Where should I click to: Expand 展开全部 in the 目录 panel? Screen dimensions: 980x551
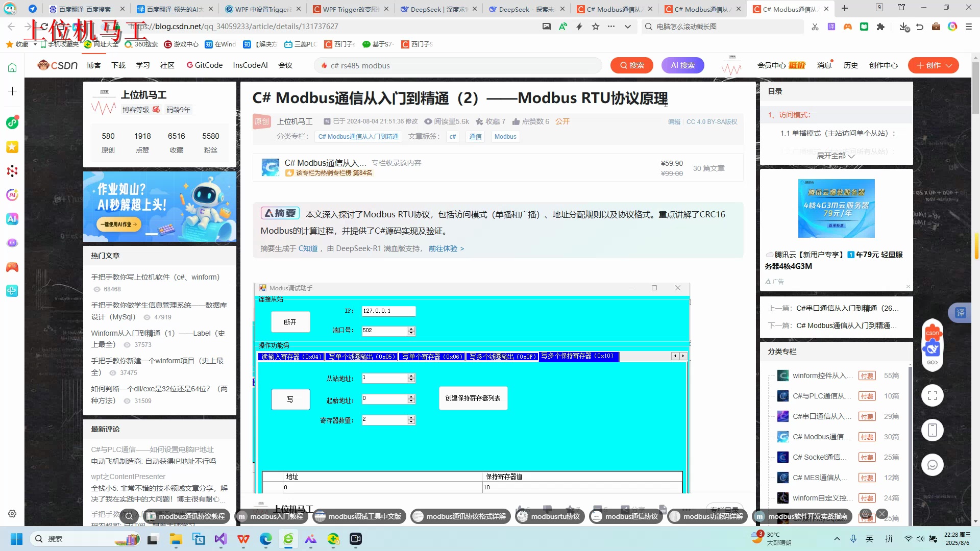(833, 156)
